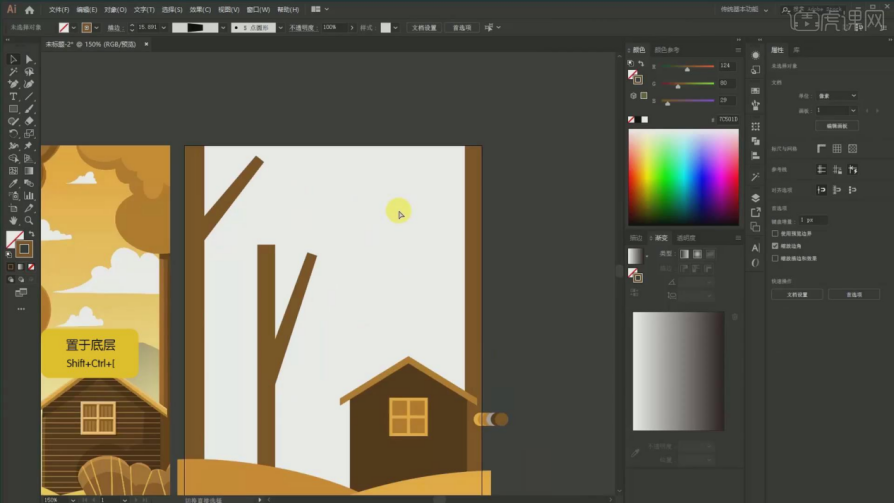Enable the 使用预览边界 checkbox
The image size is (894, 503).
775,233
